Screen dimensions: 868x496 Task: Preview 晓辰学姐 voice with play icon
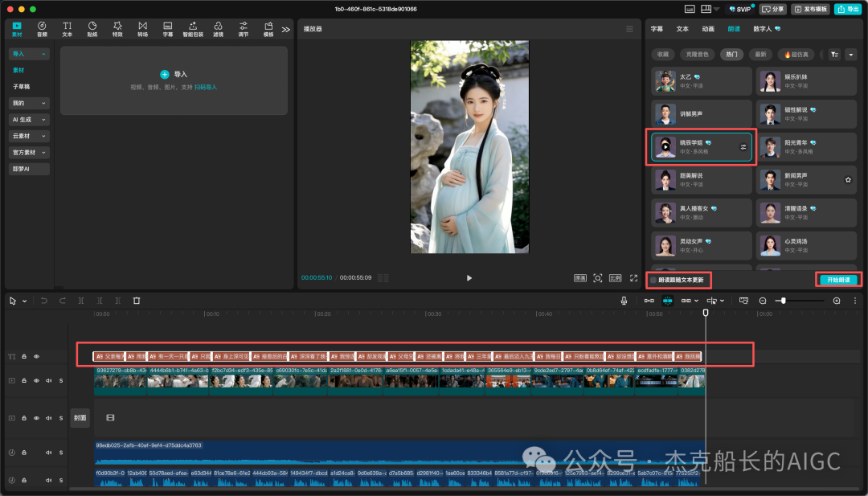coord(665,146)
